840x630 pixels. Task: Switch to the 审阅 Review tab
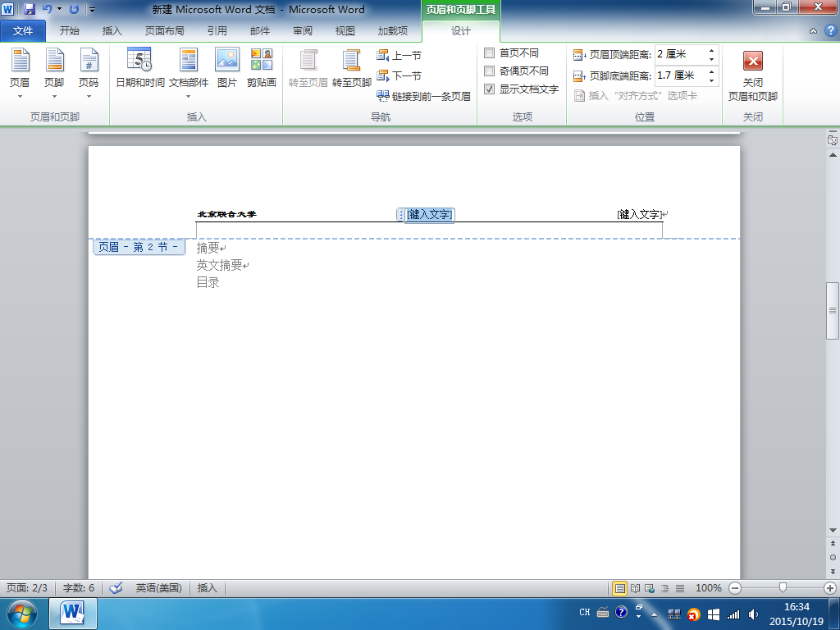(303, 31)
